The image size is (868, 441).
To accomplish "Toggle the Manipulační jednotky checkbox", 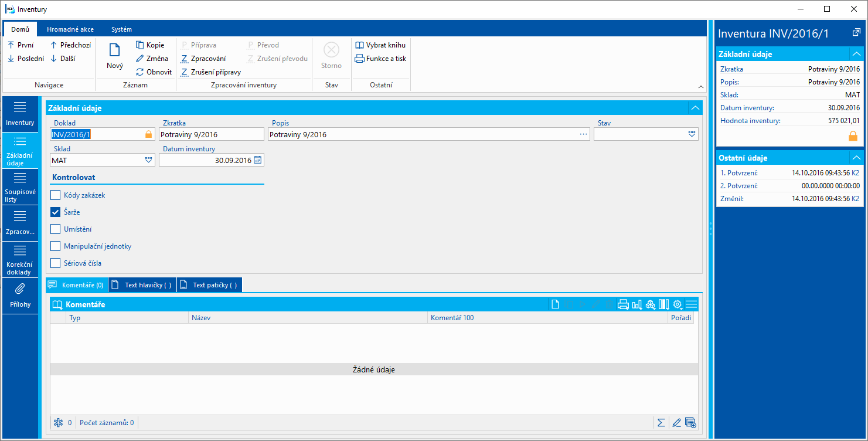I will click(56, 246).
